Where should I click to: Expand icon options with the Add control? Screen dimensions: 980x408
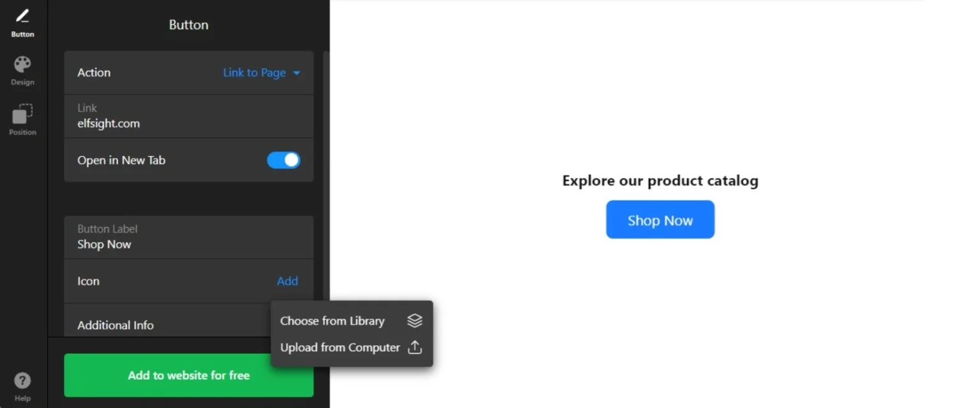tap(288, 281)
